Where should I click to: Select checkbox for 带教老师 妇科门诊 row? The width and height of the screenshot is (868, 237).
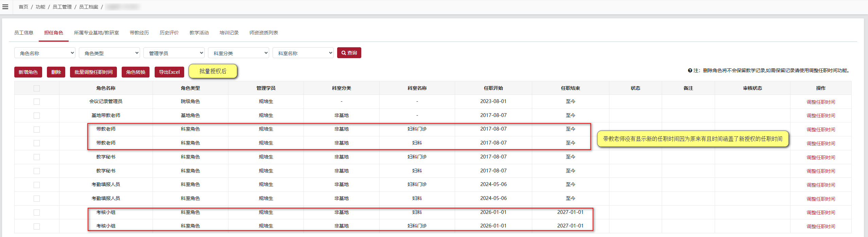coord(37,130)
